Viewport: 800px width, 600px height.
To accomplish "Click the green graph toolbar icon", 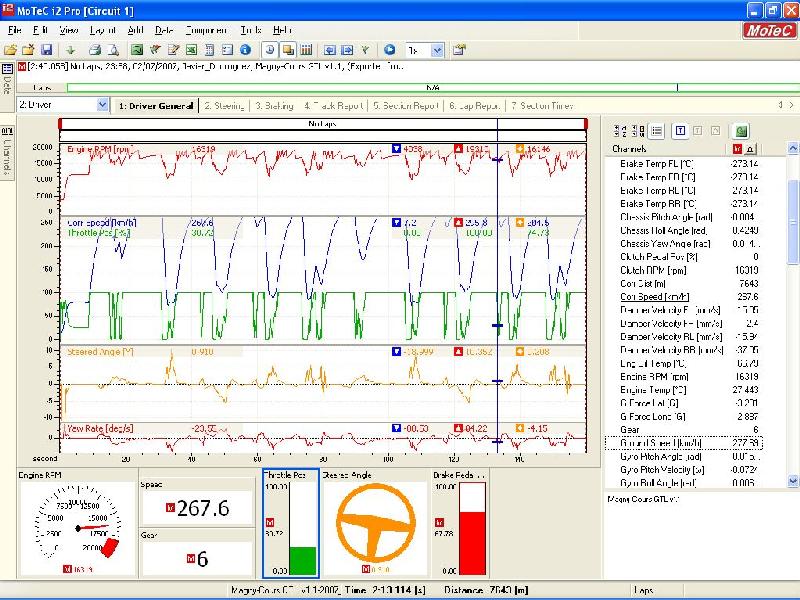I will point(136,49).
